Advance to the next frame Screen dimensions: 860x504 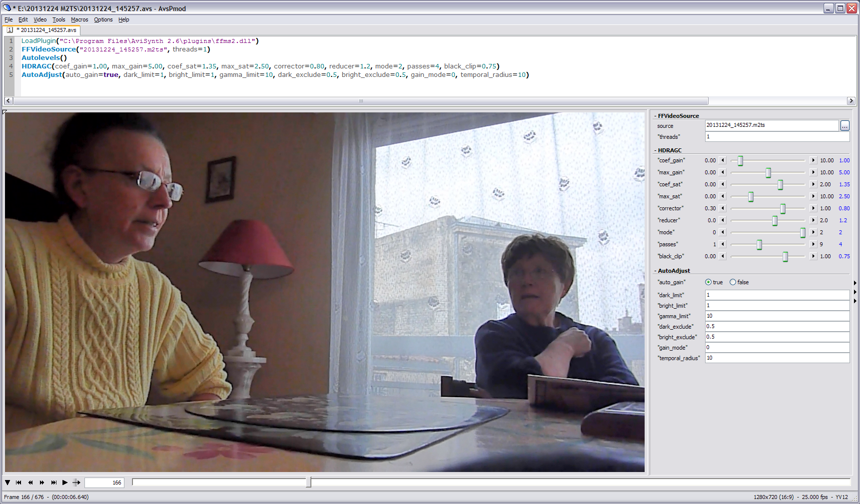[x=42, y=483]
